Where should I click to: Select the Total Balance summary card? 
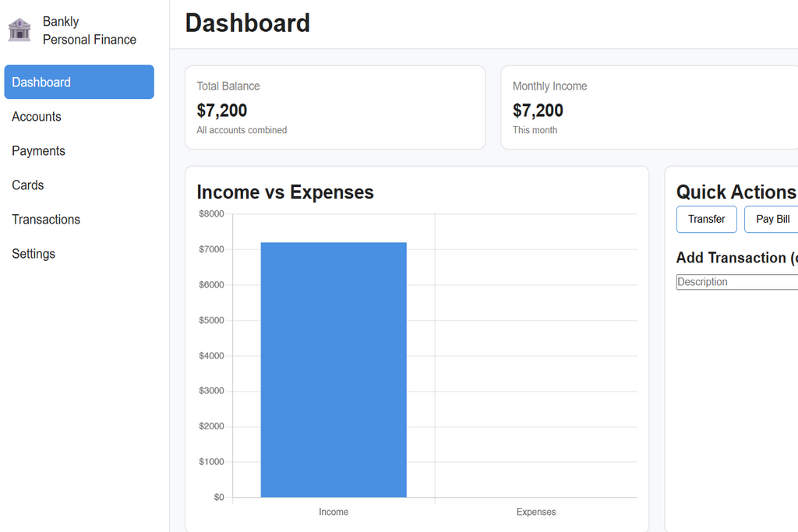(335, 107)
